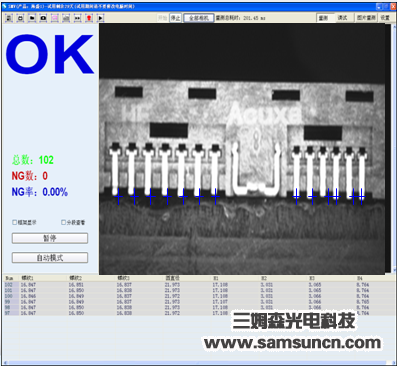
Task: Click the print icon in toolbar
Action: 21,18
